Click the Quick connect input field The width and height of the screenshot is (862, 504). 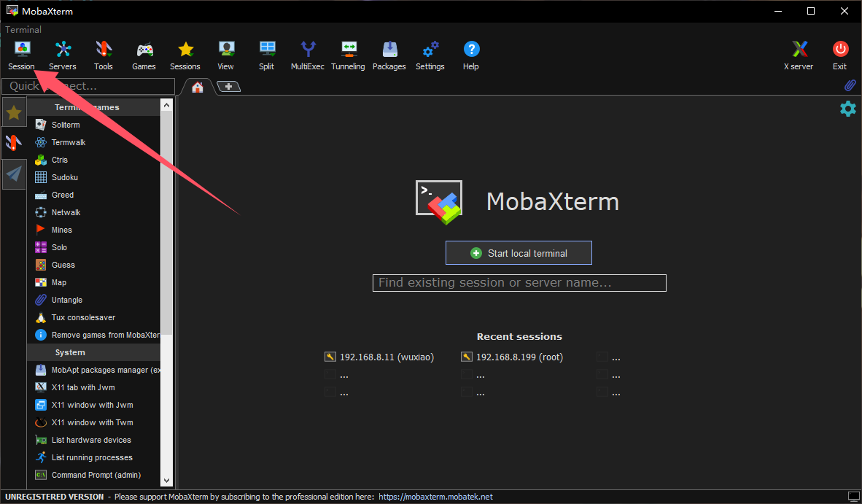click(88, 86)
